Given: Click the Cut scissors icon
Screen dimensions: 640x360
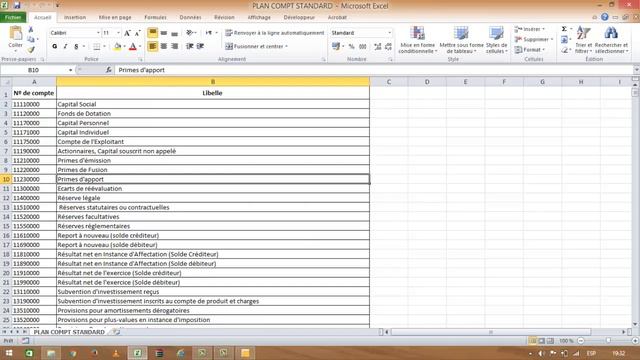Looking at the screenshot, I should [31, 30].
